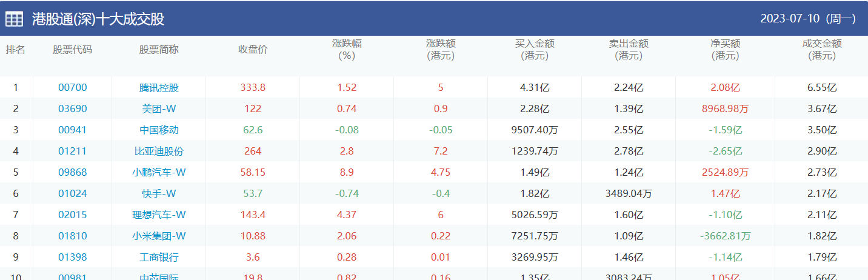Open stock code 00700 link
The width and height of the screenshot is (868, 280).
click(73, 87)
